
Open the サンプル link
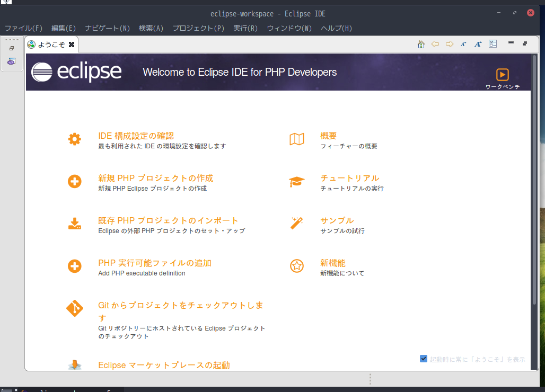(337, 220)
